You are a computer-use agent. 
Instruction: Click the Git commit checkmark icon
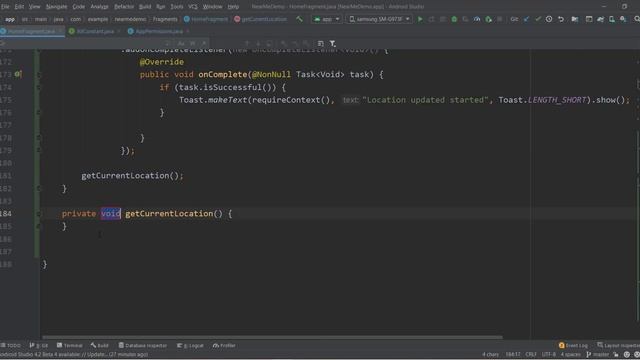click(538, 19)
